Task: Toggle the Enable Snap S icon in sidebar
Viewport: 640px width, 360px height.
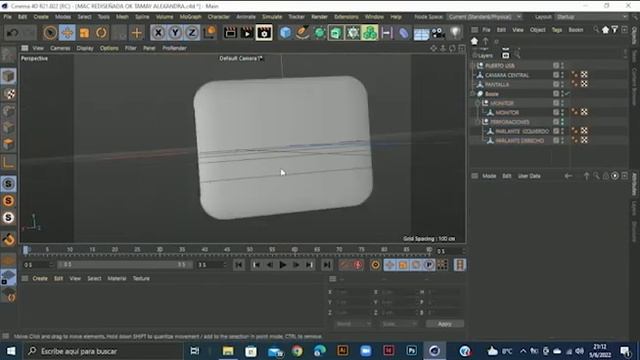Action: click(x=9, y=184)
